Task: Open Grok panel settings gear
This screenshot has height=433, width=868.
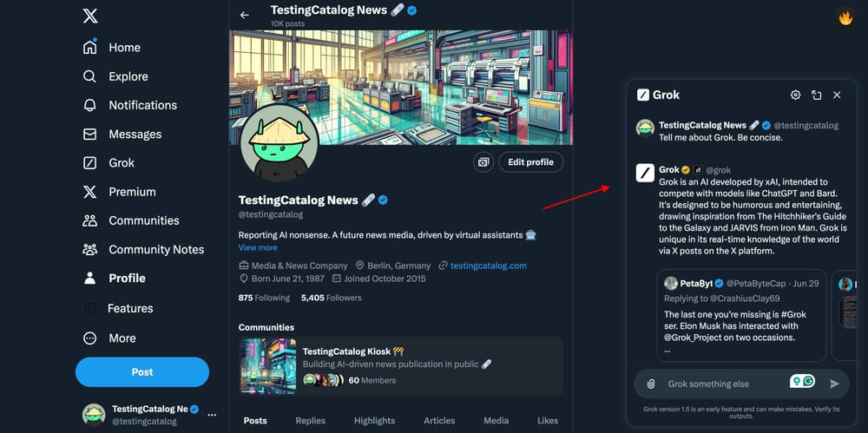Action: [795, 95]
